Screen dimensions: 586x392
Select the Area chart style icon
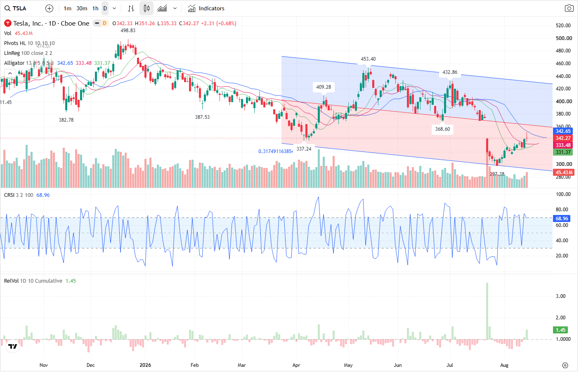click(162, 8)
